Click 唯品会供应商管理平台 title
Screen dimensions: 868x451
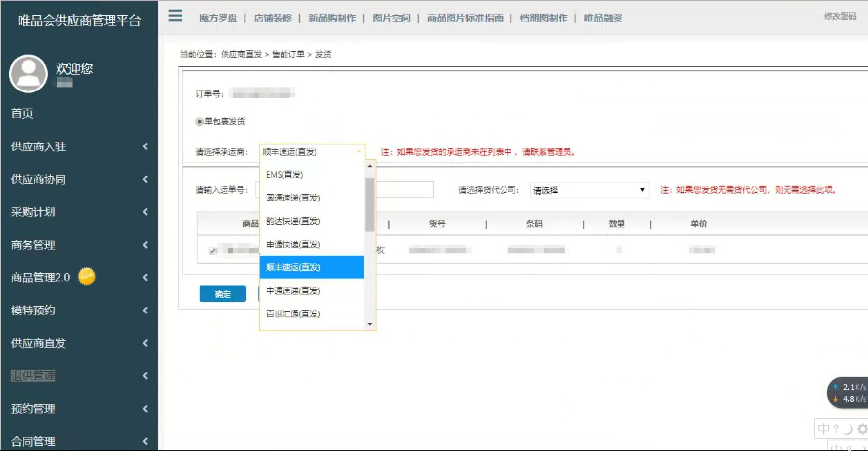pos(79,20)
